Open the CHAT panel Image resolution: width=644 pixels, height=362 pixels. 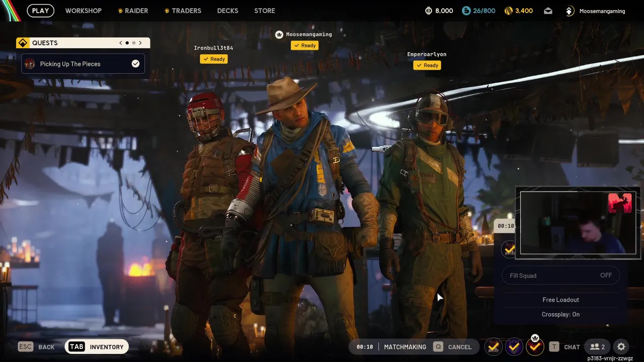click(x=572, y=347)
